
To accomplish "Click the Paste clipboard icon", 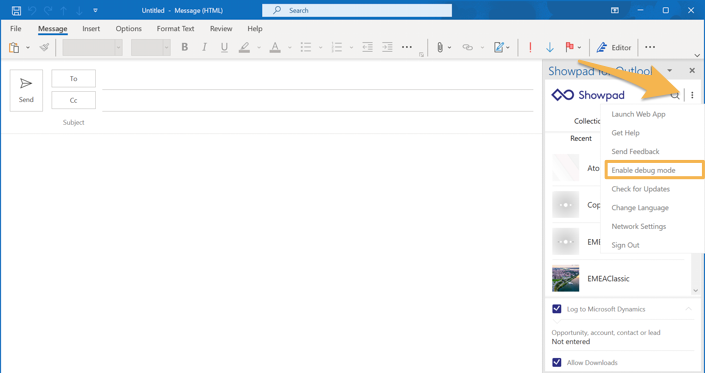I will click(x=14, y=47).
